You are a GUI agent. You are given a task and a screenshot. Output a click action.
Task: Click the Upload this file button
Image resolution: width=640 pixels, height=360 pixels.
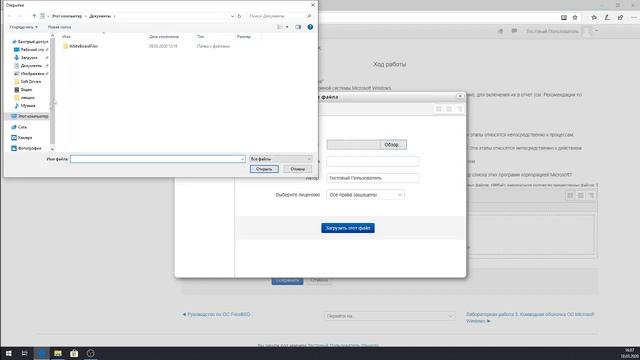click(348, 228)
